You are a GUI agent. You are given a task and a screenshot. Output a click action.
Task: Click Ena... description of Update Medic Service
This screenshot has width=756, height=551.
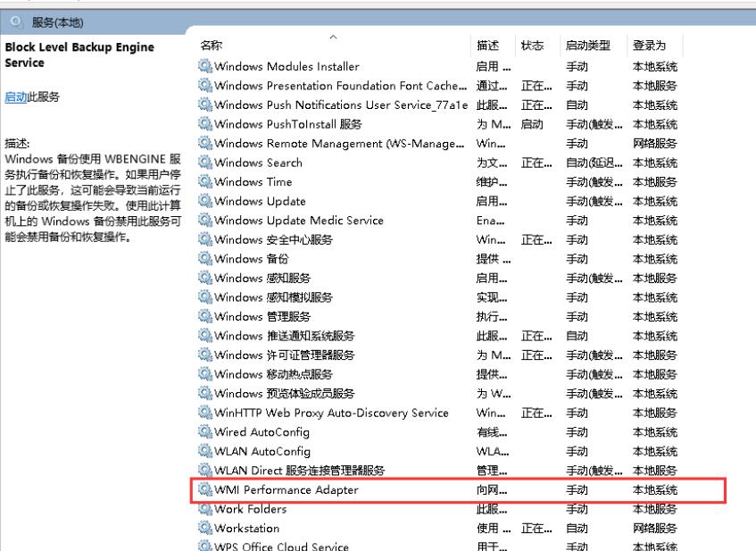[x=490, y=221]
